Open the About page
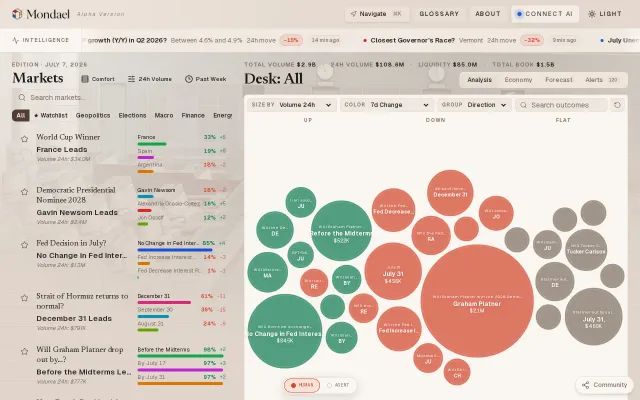The height and width of the screenshot is (400, 640). pos(488,14)
